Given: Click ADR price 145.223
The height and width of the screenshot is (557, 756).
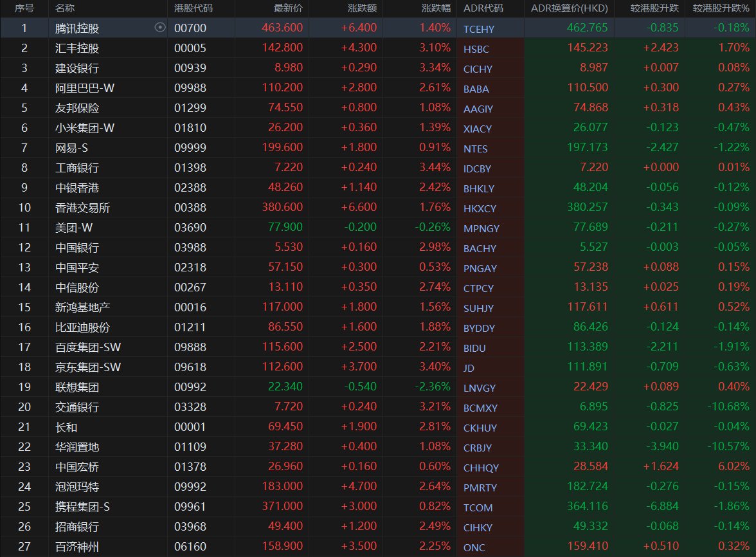Looking at the screenshot, I should coord(588,47).
